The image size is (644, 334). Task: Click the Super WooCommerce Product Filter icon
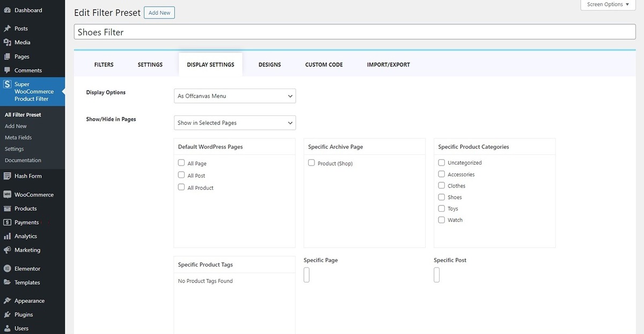click(x=7, y=84)
